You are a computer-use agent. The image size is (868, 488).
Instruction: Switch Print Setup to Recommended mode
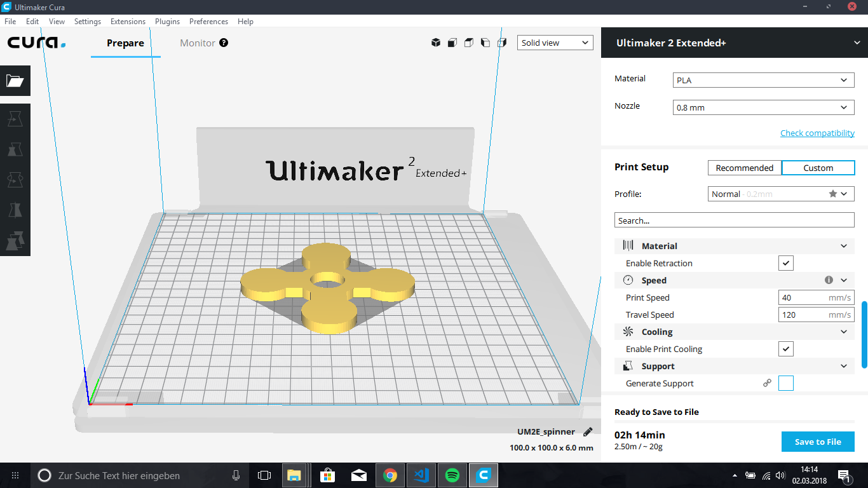[745, 168]
